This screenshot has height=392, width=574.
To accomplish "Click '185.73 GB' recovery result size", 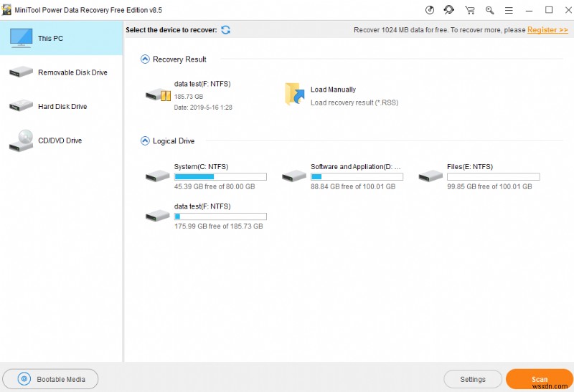I will (x=189, y=97).
